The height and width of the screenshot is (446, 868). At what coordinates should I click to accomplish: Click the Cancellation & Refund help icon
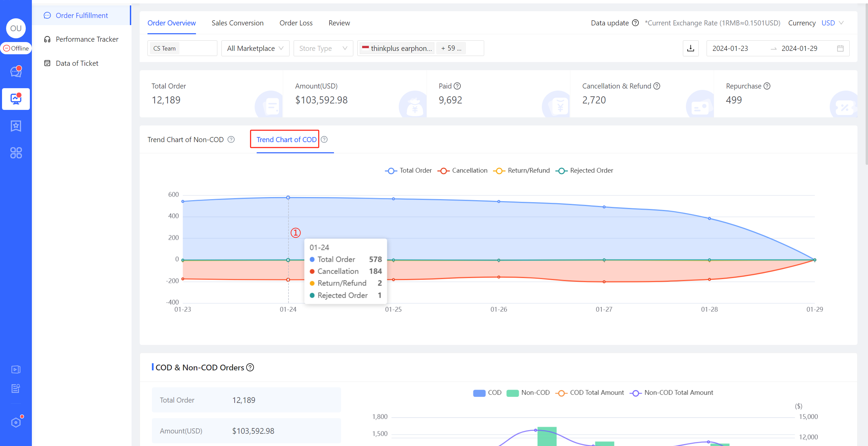[657, 86]
